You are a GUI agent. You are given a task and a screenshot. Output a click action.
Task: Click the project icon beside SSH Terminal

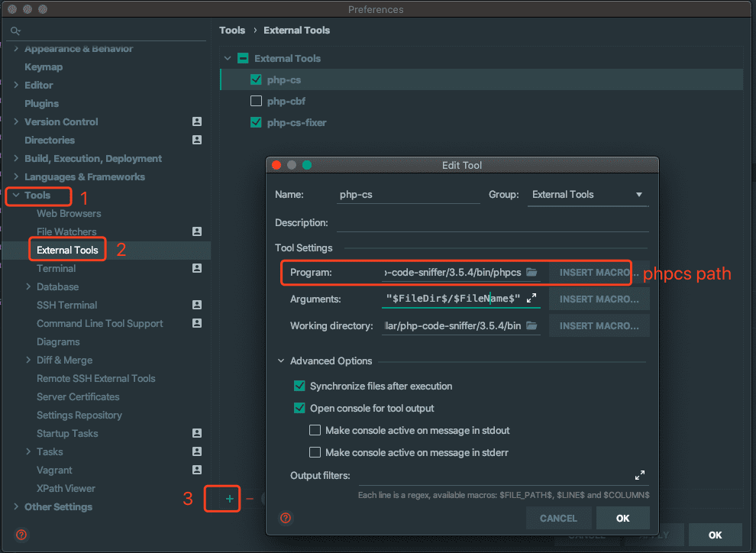tap(197, 305)
